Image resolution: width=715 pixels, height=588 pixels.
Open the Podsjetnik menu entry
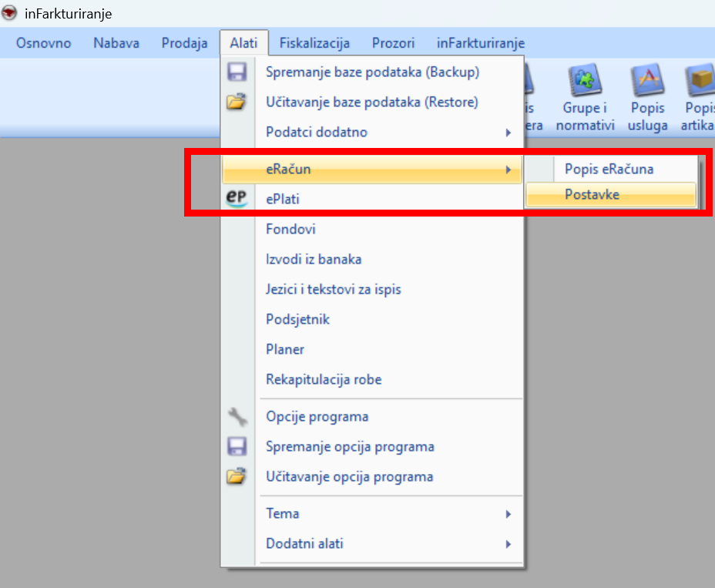pos(297,320)
